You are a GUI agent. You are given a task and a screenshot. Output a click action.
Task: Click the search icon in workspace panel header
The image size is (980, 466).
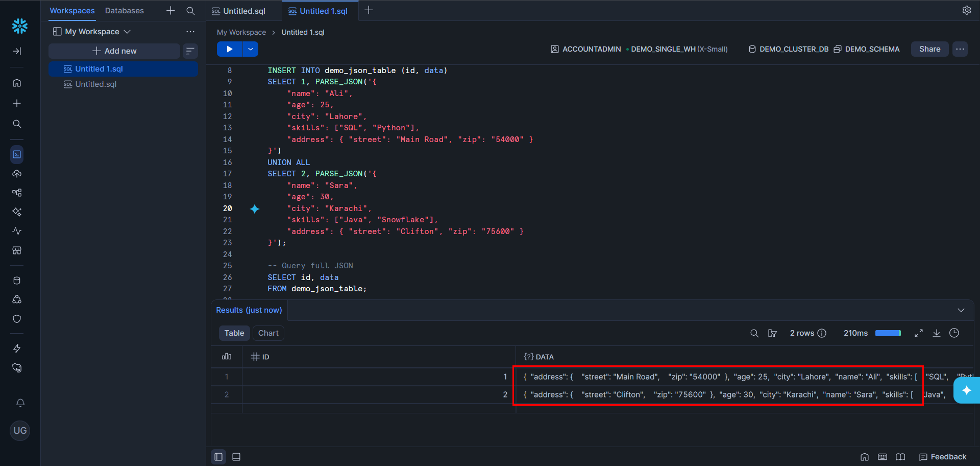point(190,11)
